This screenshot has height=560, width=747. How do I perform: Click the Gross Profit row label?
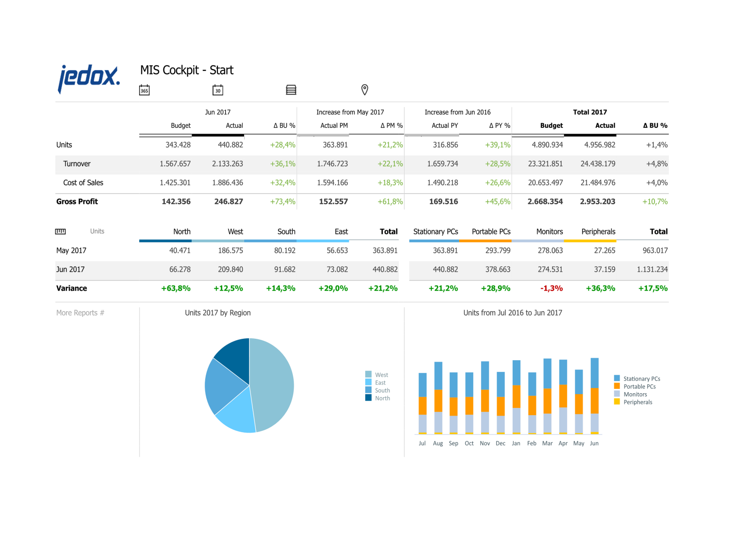pyautogui.click(x=77, y=201)
